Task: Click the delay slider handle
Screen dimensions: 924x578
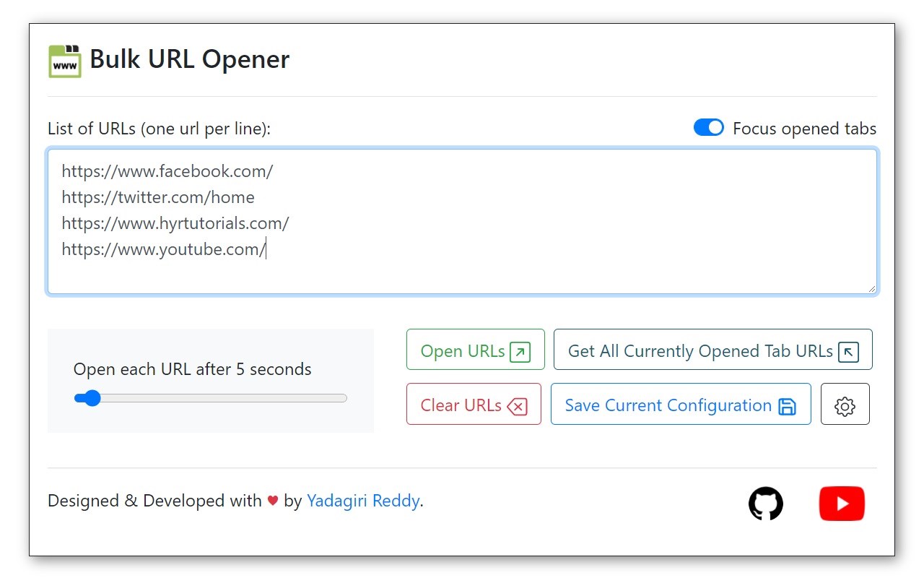Action: pyautogui.click(x=92, y=398)
